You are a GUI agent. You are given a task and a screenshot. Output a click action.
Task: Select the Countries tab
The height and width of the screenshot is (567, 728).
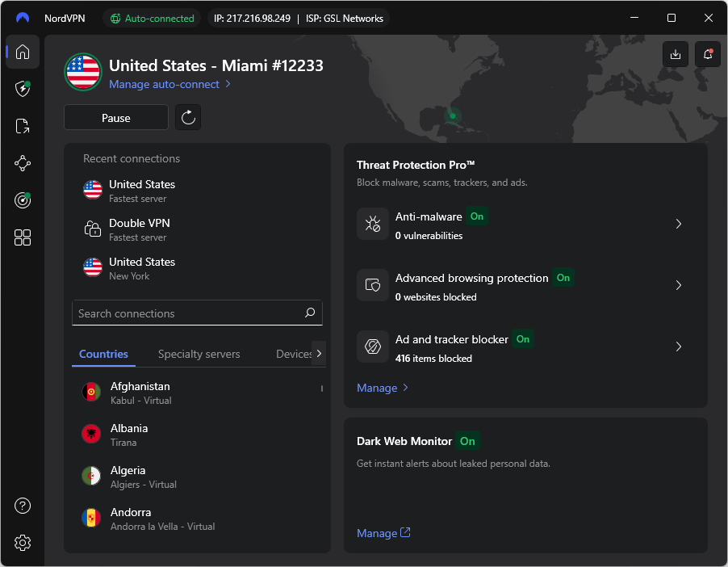(x=103, y=354)
